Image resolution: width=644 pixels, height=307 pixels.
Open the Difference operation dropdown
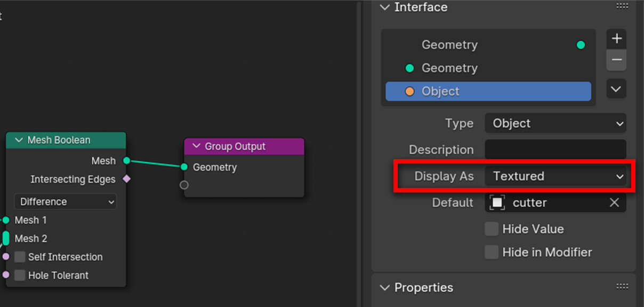[x=66, y=202]
